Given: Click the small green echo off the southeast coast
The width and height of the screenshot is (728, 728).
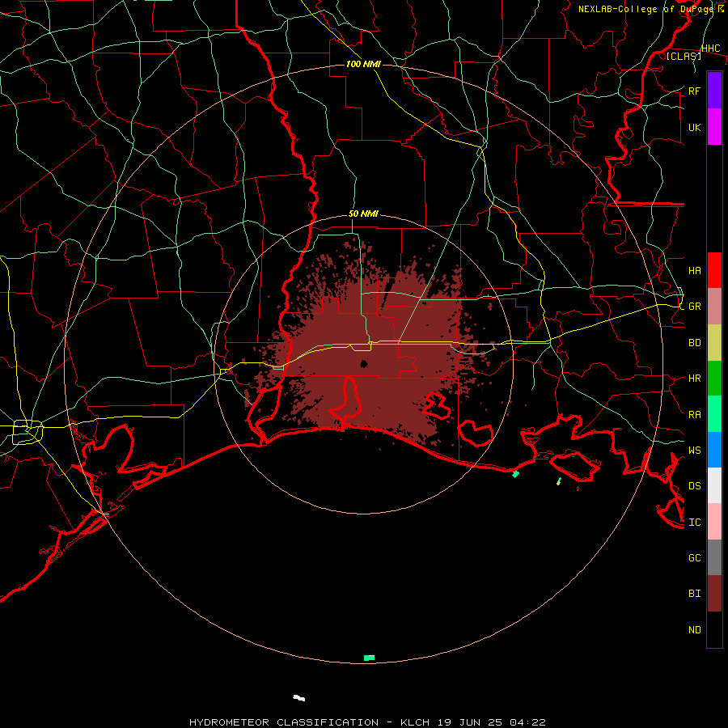Looking at the screenshot, I should pyautogui.click(x=515, y=474).
